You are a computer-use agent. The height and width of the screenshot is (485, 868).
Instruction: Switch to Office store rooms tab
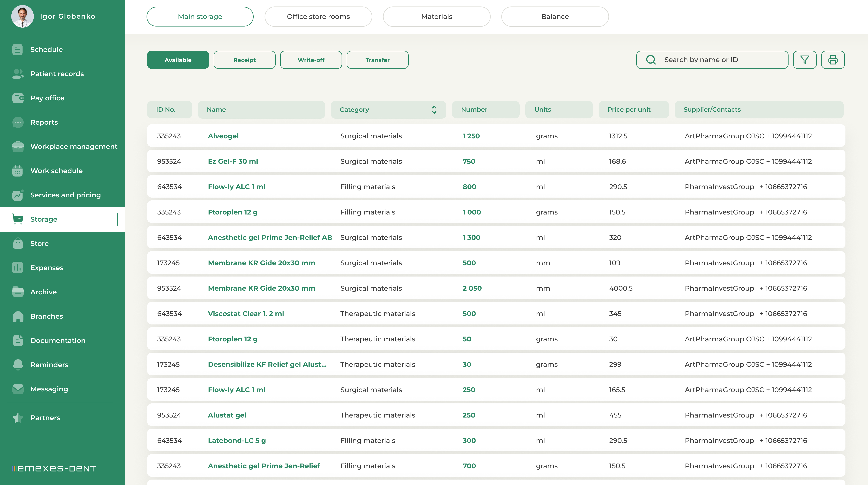point(318,17)
